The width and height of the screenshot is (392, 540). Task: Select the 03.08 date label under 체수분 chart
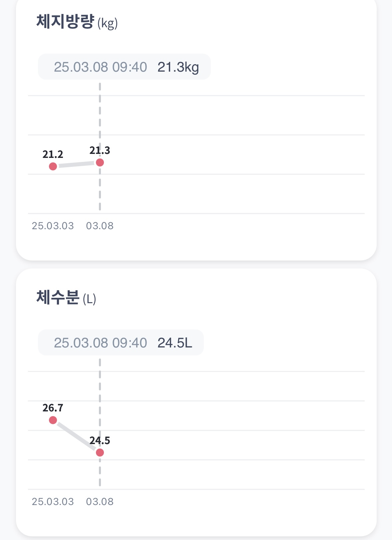click(x=100, y=502)
